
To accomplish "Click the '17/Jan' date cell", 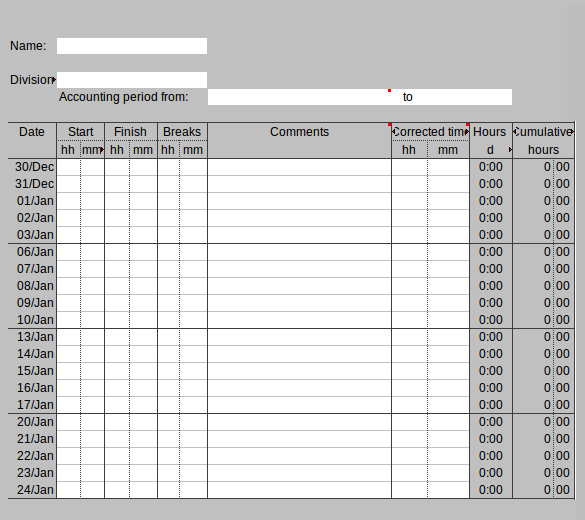I will click(x=32, y=405).
